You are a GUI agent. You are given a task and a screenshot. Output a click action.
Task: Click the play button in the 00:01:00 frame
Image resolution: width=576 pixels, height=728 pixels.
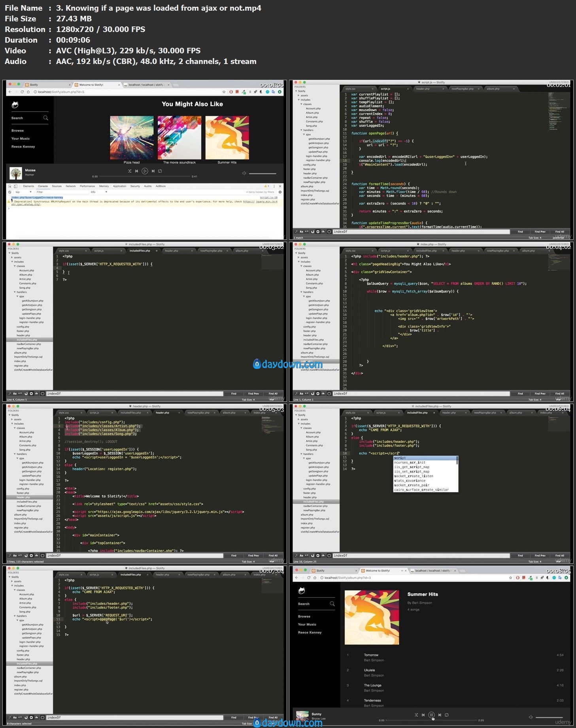145,171
